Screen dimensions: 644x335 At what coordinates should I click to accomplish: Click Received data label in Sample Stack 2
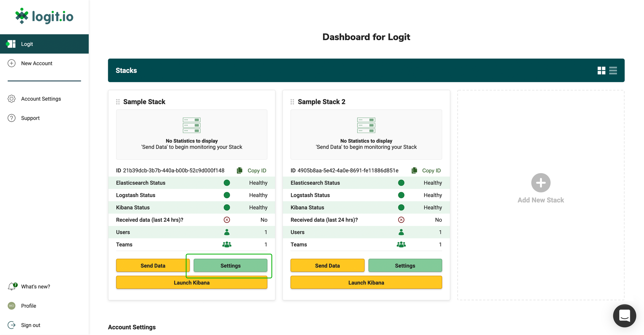(x=324, y=220)
